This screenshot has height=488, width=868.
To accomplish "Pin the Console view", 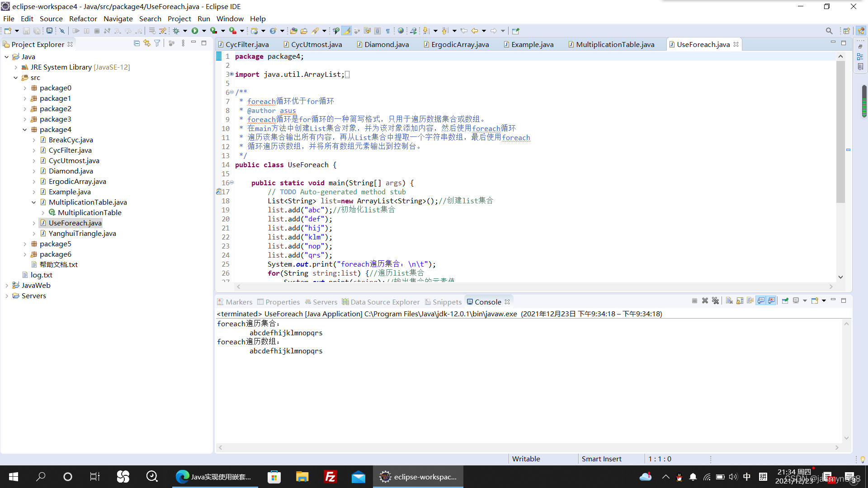I will pos(785,301).
